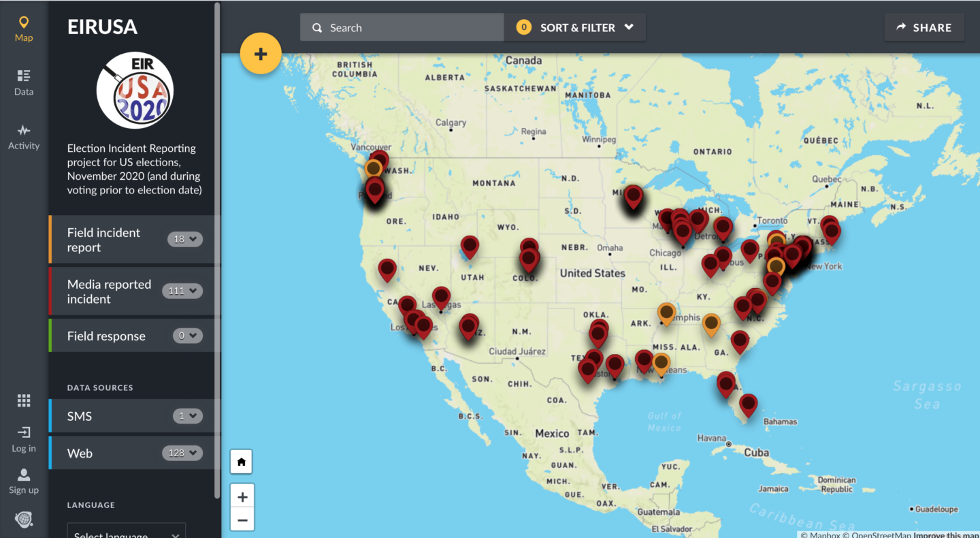This screenshot has width=980, height=538.
Task: Click the apps grid icon in sidebar
Action: coord(23,400)
